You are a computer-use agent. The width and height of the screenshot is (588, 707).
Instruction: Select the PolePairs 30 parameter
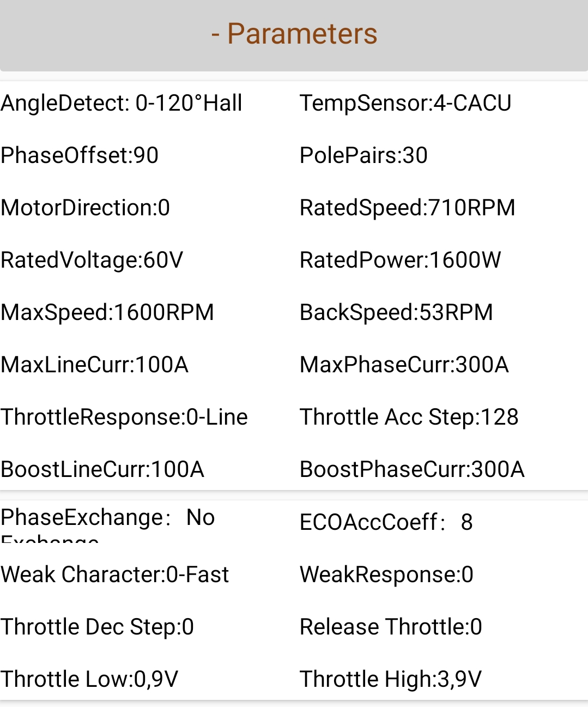pyautogui.click(x=363, y=155)
